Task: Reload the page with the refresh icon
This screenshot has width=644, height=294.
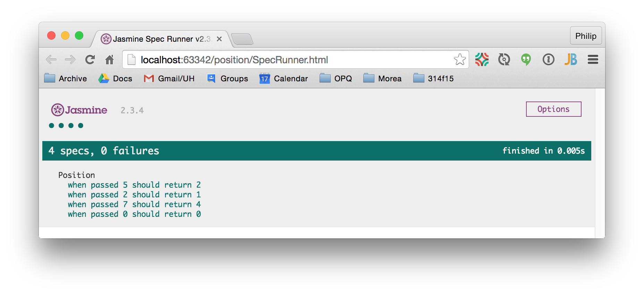Action: coord(90,60)
